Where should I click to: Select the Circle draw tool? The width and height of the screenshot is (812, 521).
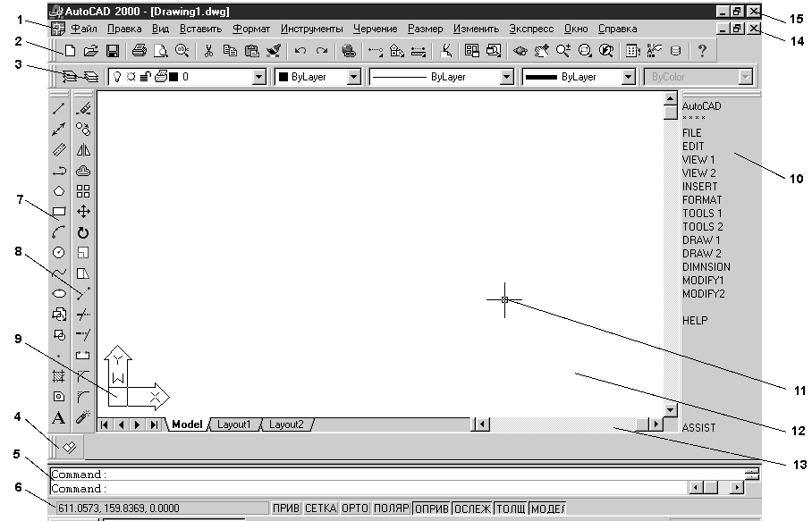[58, 253]
